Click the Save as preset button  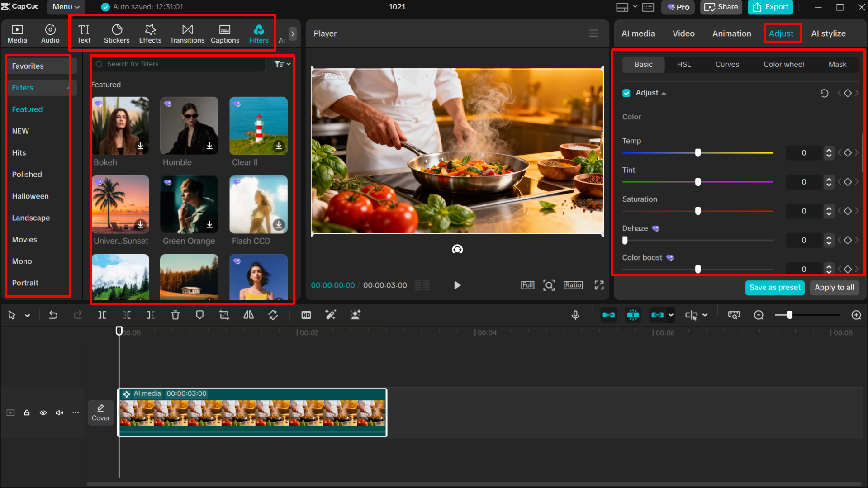774,287
